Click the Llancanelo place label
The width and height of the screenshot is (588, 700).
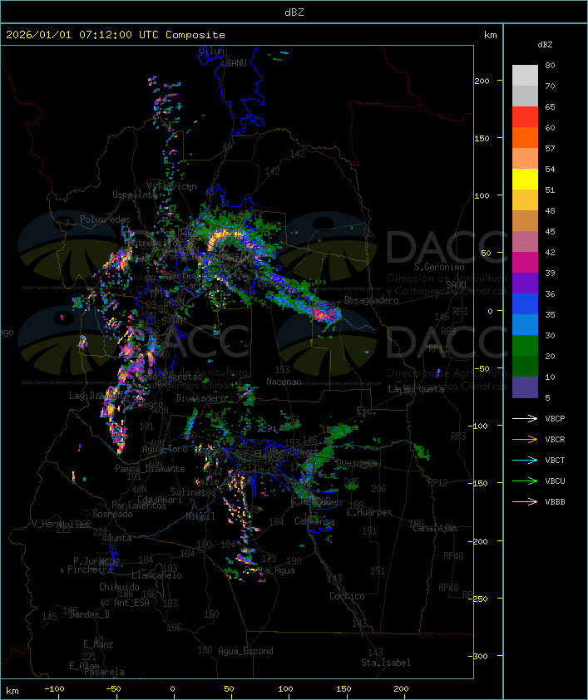tap(156, 575)
